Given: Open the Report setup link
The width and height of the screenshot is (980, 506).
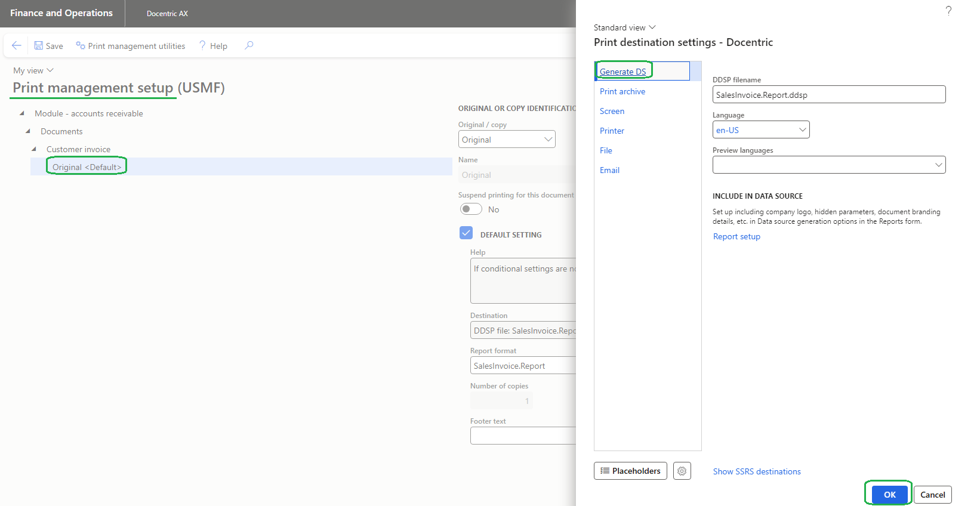Looking at the screenshot, I should [736, 236].
